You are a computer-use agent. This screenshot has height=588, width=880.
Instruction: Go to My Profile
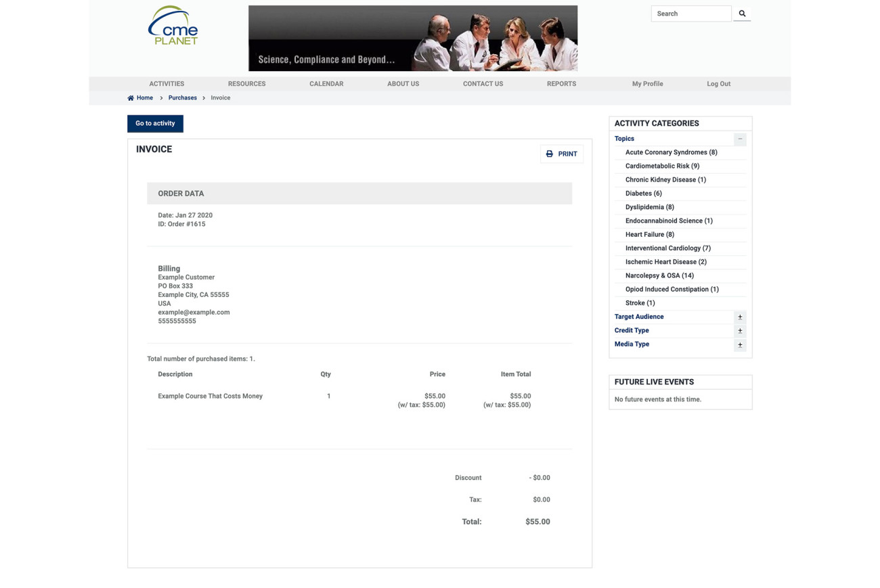tap(647, 84)
